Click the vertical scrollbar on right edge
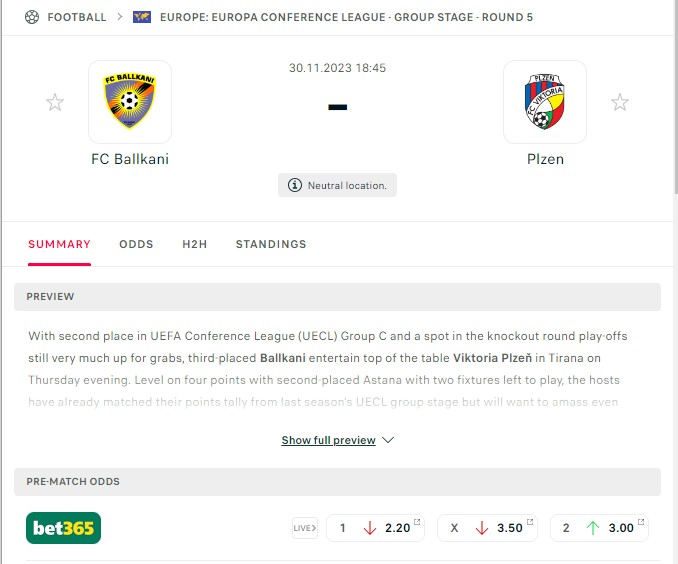This screenshot has height=564, width=678. tap(676, 97)
